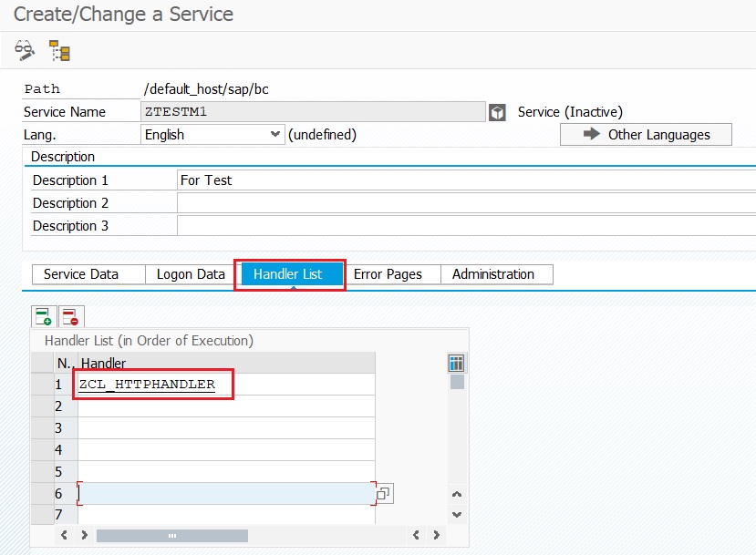Click the cube icon beside Service Name
This screenshot has width=756, height=555.
pos(497,112)
